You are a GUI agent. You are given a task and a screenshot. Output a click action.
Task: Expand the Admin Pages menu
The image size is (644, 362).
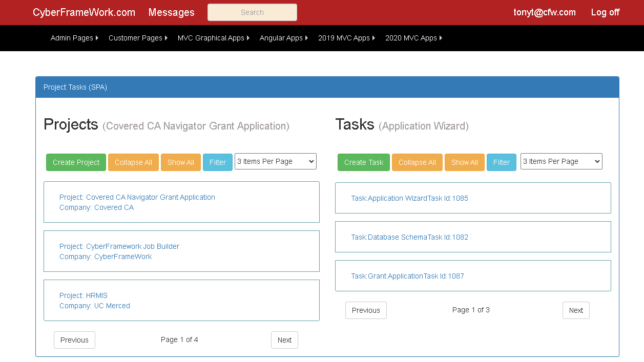(x=74, y=38)
